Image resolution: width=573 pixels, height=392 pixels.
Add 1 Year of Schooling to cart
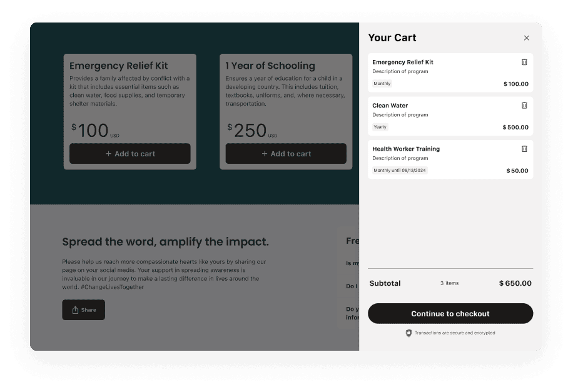point(286,153)
